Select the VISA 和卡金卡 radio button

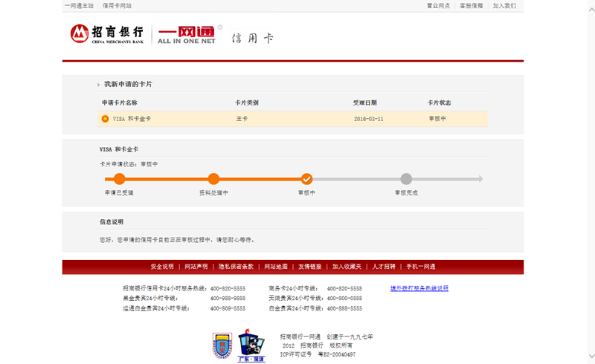pyautogui.click(x=105, y=119)
